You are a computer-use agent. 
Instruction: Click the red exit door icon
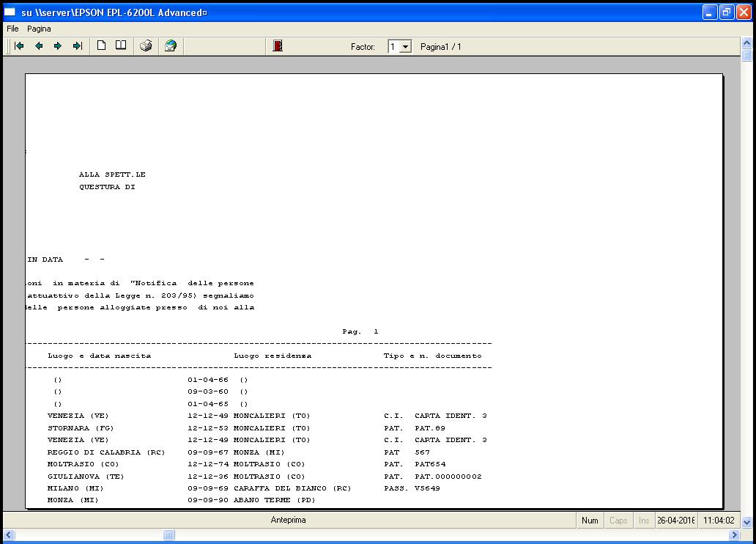click(278, 46)
